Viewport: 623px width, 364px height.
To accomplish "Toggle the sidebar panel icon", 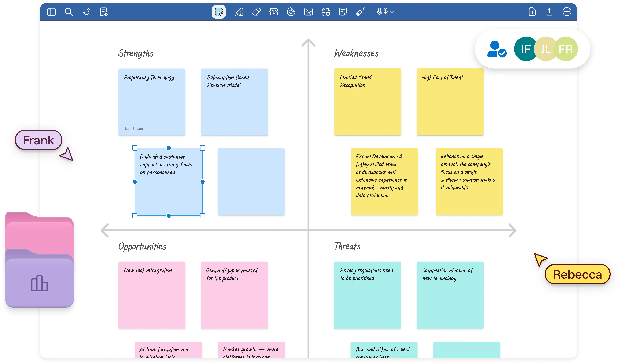I will [x=51, y=12].
